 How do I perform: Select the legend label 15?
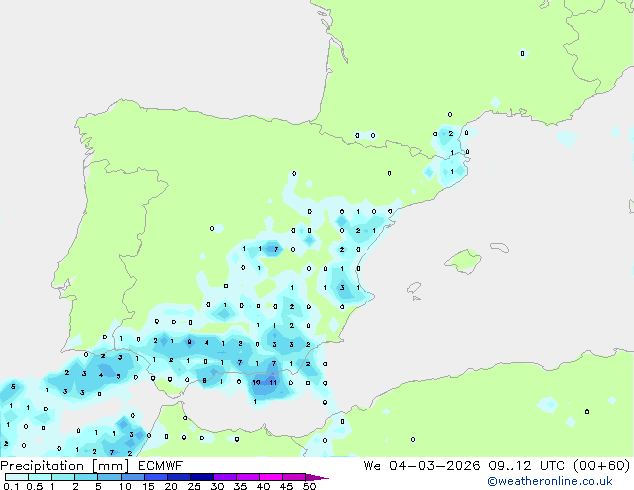point(148,486)
